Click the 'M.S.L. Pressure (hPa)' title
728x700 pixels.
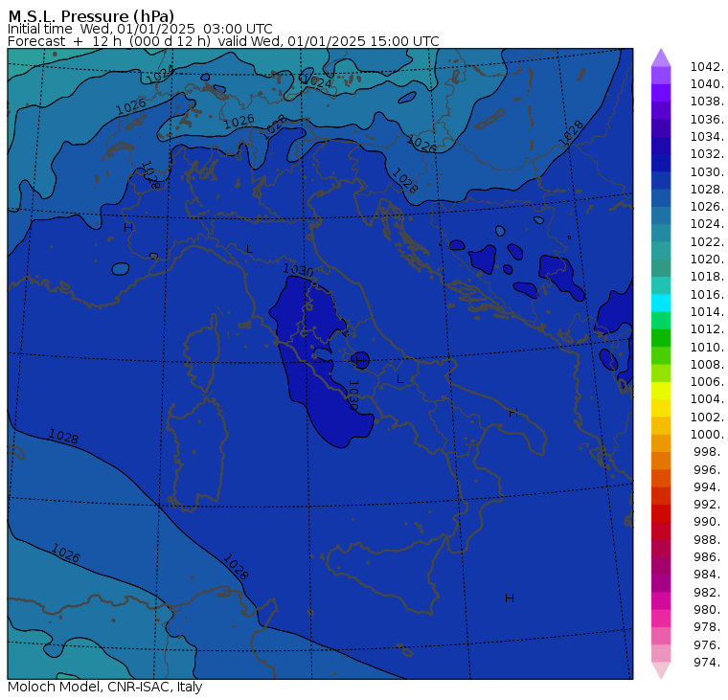pyautogui.click(x=91, y=15)
